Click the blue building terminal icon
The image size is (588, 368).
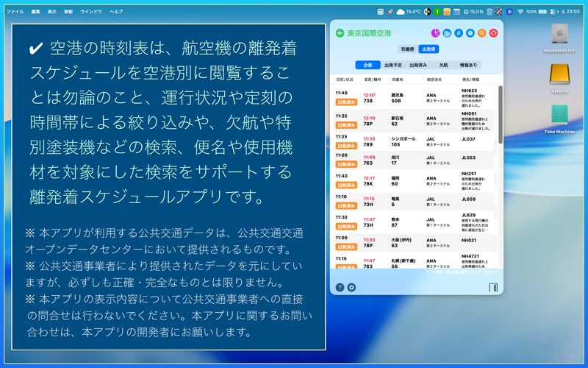pos(447,33)
